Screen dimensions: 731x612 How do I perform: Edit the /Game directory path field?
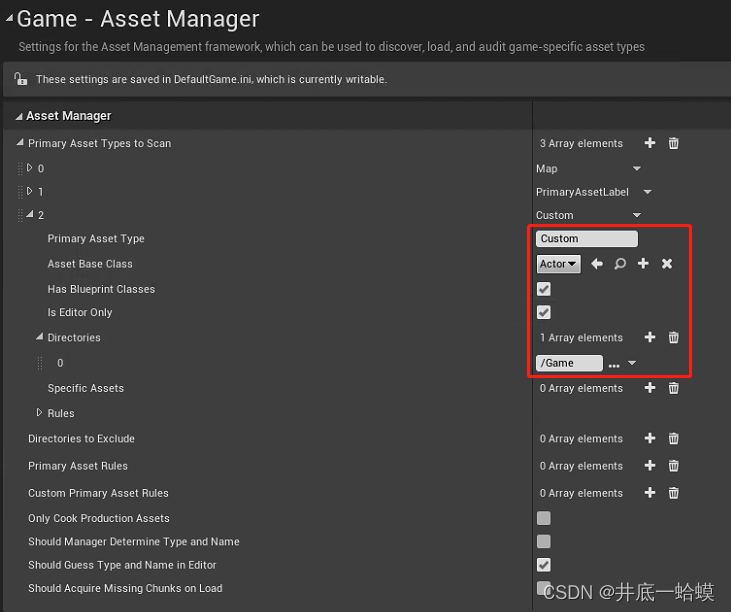569,363
